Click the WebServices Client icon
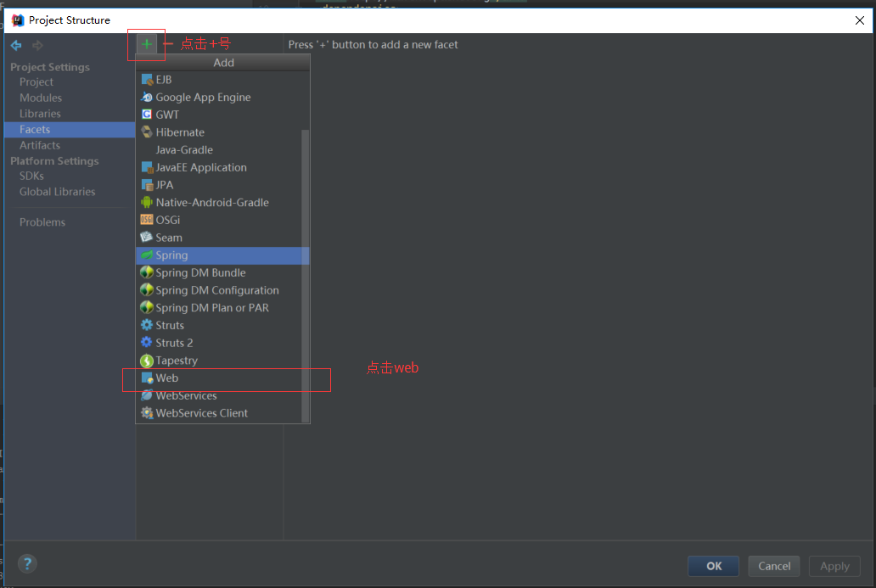Viewport: 876px width, 588px height. coord(147,413)
